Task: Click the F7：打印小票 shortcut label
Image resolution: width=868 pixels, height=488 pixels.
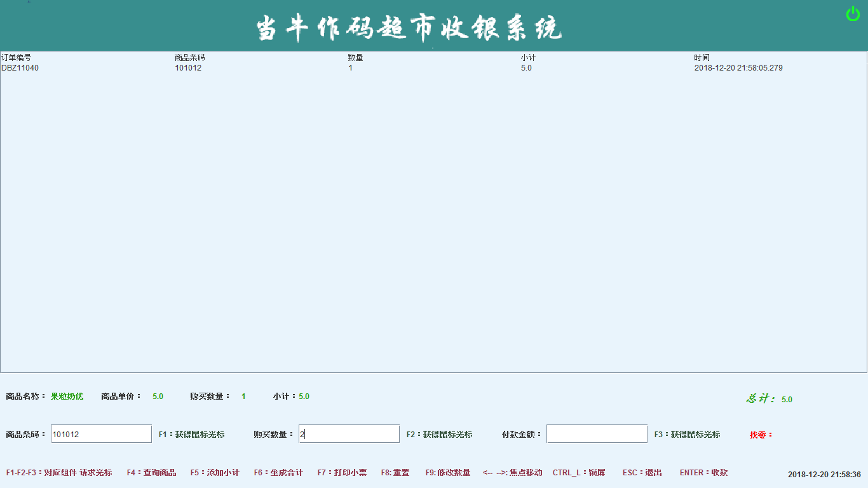Action: tap(342, 473)
